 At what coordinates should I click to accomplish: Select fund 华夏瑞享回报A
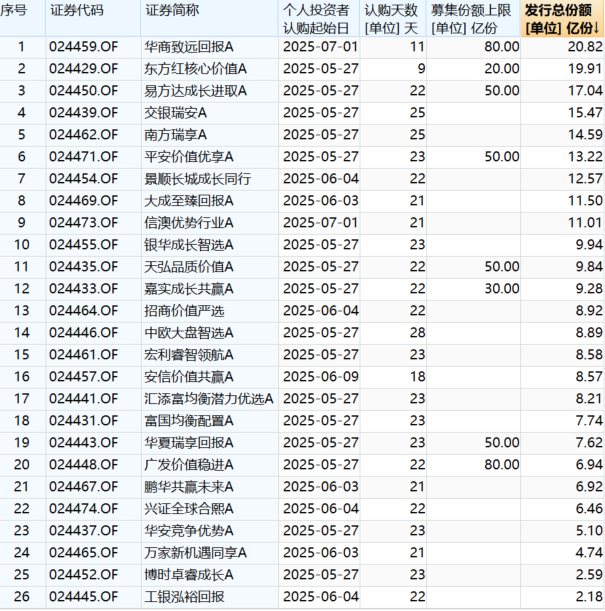(189, 443)
